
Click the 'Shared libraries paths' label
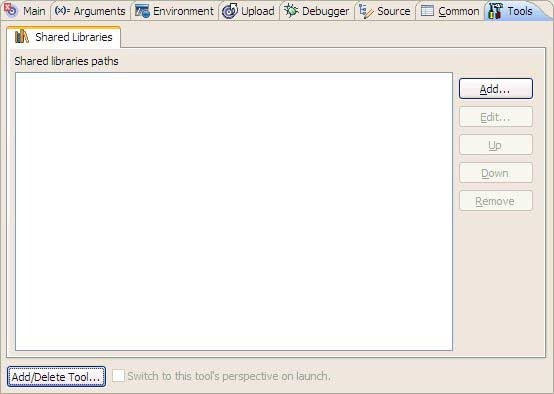(66, 61)
